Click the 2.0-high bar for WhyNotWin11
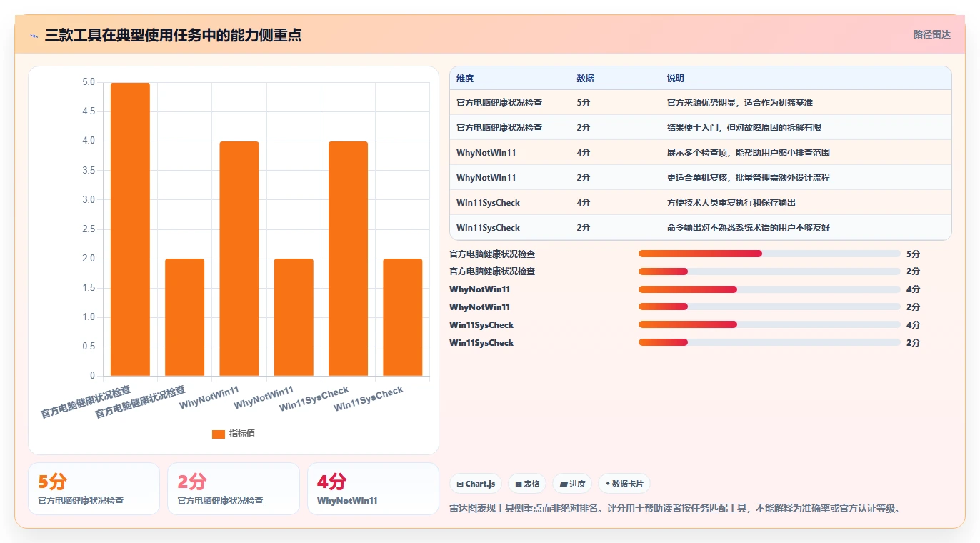The image size is (980, 543). (x=294, y=317)
